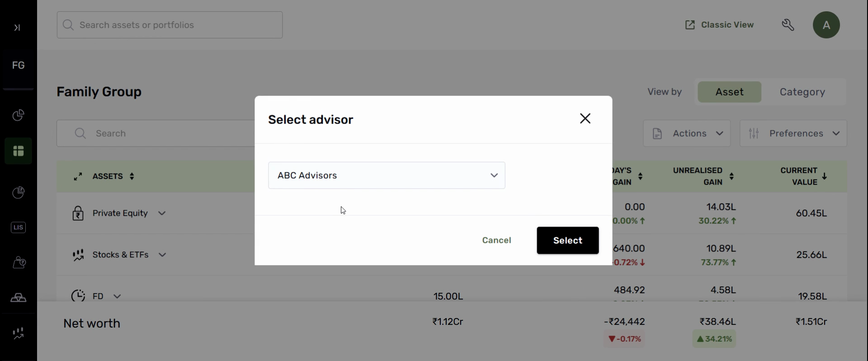Open the Preferences menu

point(793,133)
